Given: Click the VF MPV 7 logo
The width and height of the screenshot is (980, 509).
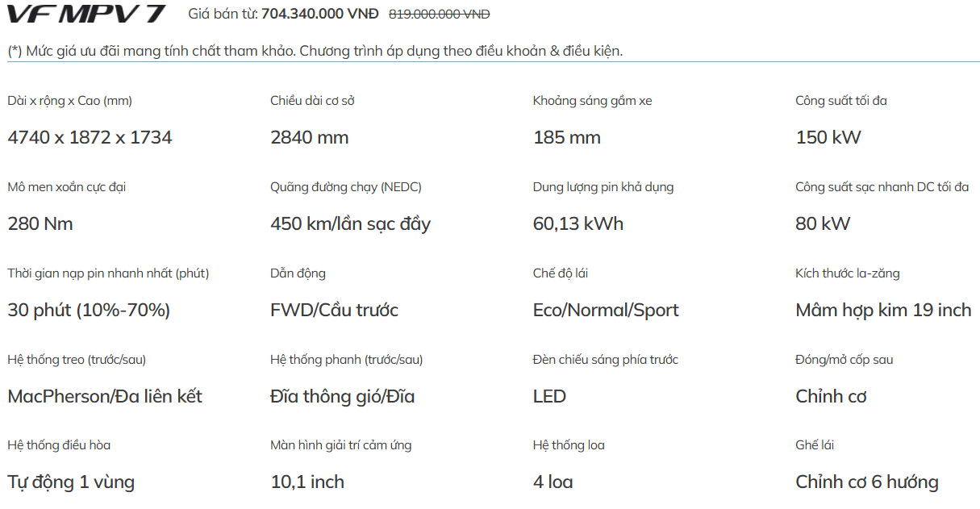Looking at the screenshot, I should pyautogui.click(x=87, y=14).
